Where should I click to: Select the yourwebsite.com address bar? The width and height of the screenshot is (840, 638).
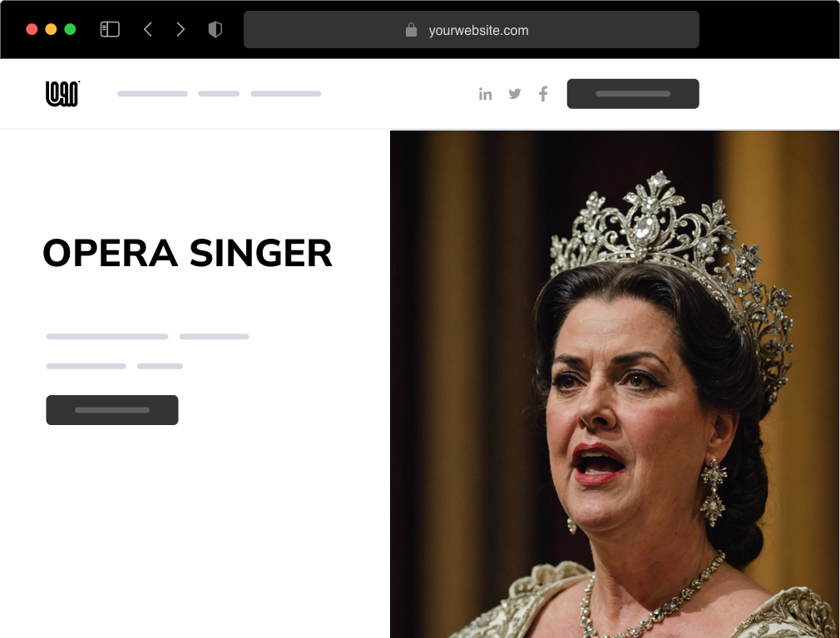tap(472, 30)
